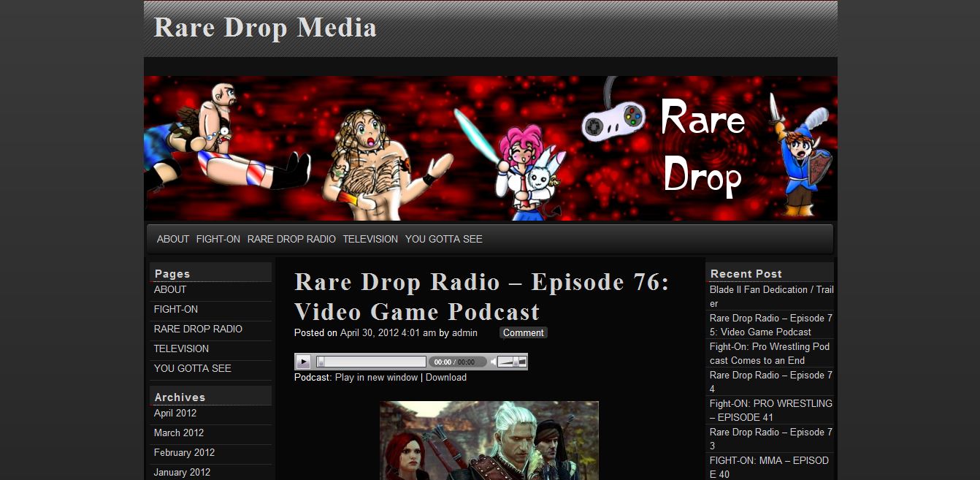Open FIGHT-ON MMA Episode 40 post
Image resolution: width=980 pixels, height=480 pixels.
click(x=770, y=467)
